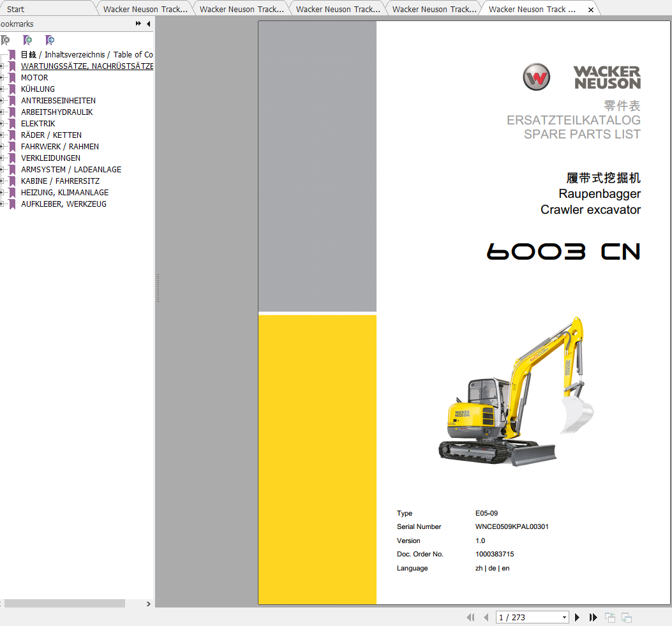
Task: Click purple bookmark icon beside VERKLEIDUNGEN
Action: coord(12,158)
